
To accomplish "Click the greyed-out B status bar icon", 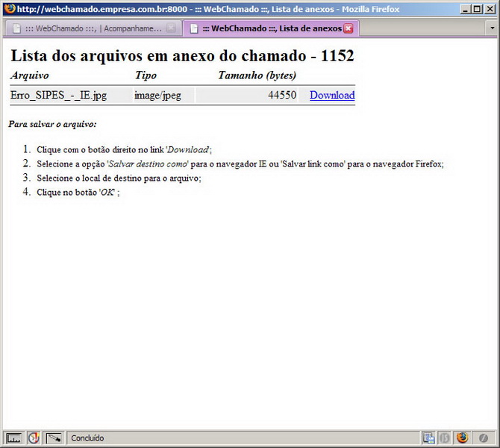I will [x=445, y=438].
